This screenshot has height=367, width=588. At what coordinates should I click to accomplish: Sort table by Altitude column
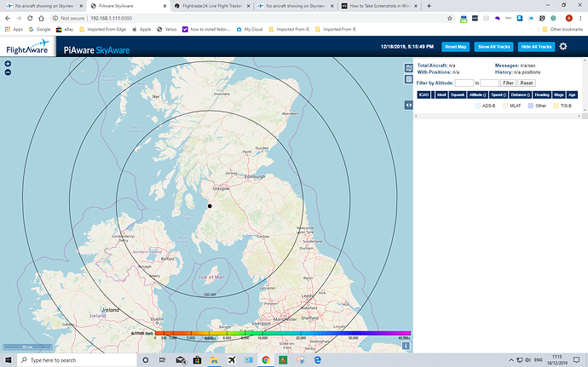pyautogui.click(x=478, y=95)
